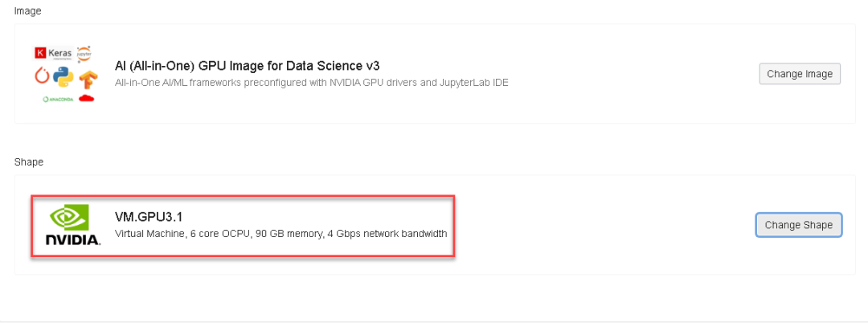Click the PyTorch flame logo

click(x=42, y=76)
